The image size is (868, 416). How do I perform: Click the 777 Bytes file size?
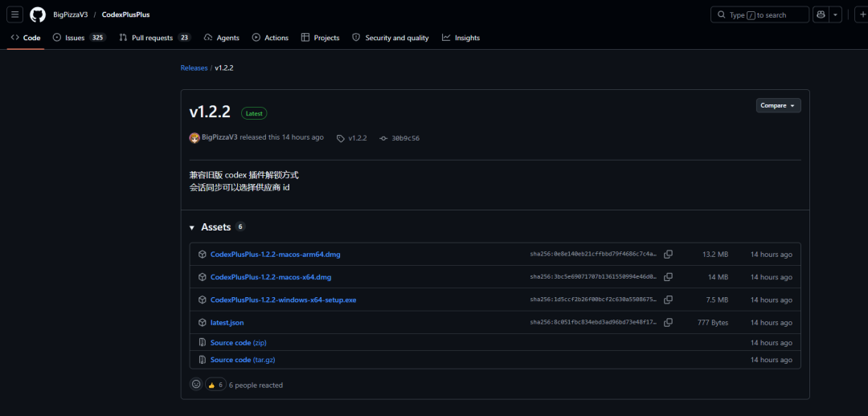pyautogui.click(x=713, y=323)
